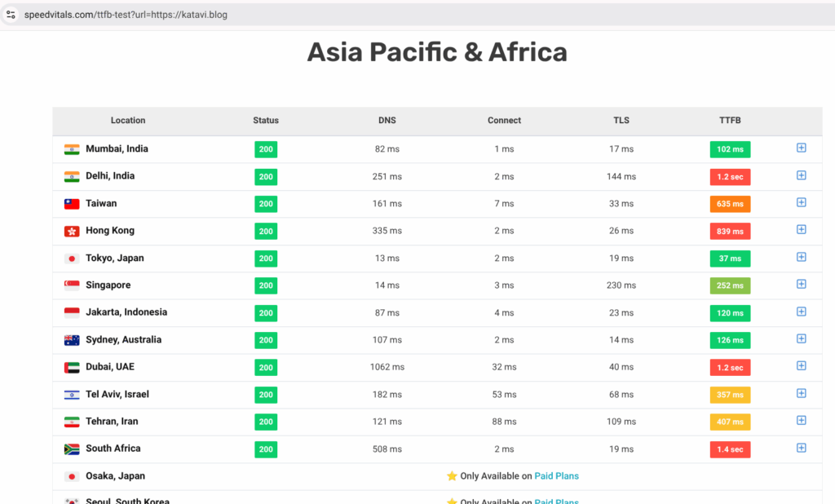Viewport: 835px width, 504px height.
Task: Open Paid Plans link for Osaka, Japan
Action: pos(556,475)
